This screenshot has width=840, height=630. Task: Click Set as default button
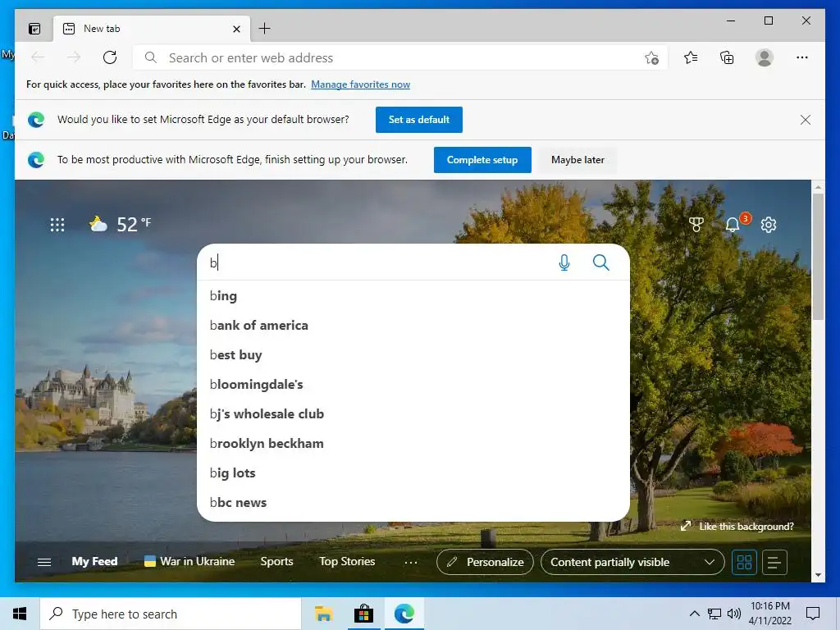coord(419,120)
